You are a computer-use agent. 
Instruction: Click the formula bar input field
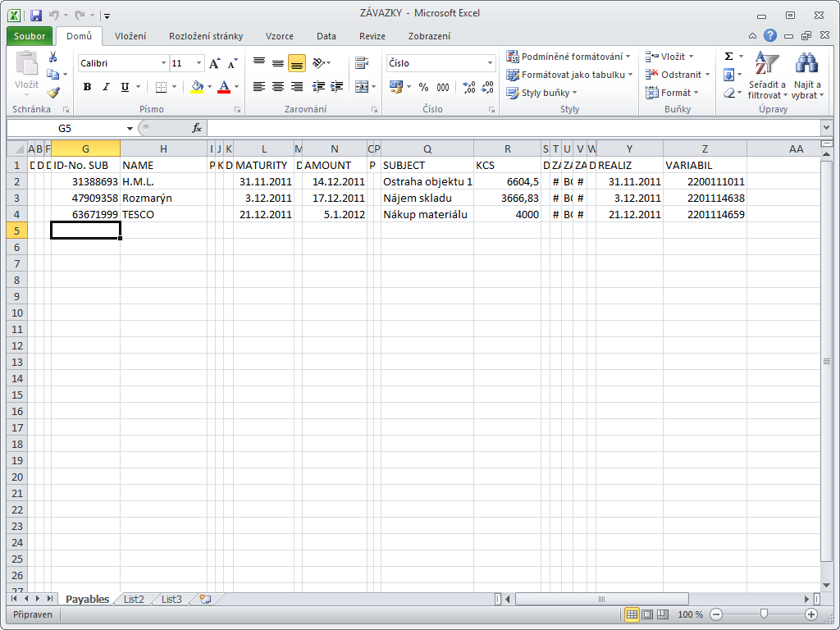click(x=514, y=128)
